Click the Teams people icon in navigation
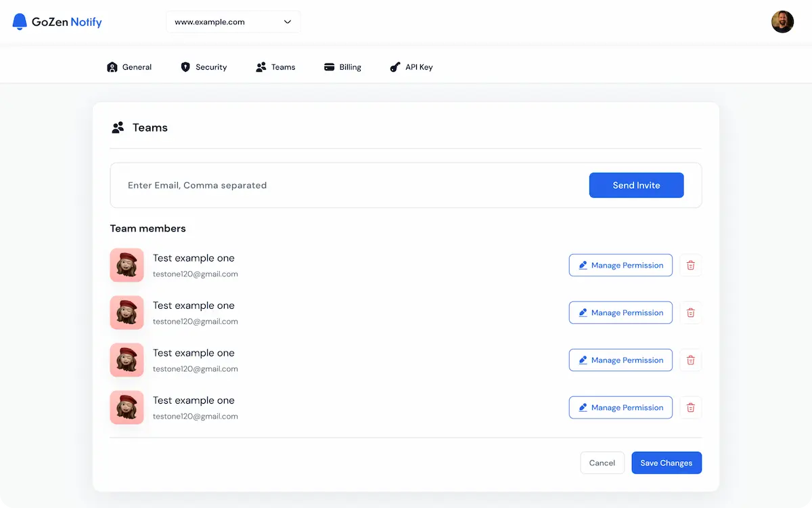 tap(261, 67)
